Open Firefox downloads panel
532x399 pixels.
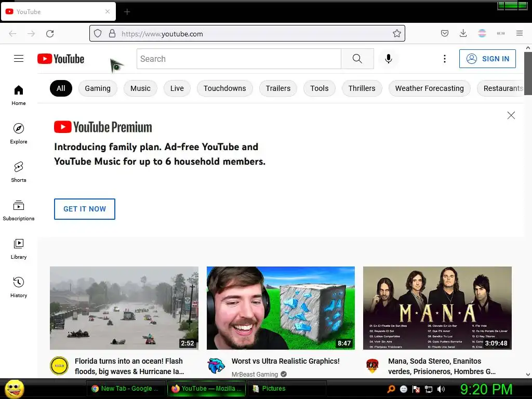point(463,33)
